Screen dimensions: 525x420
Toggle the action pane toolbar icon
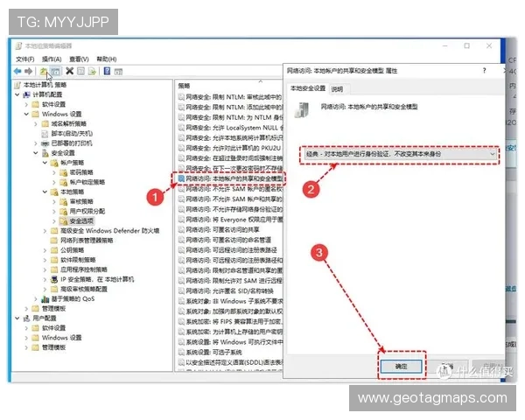118,72
